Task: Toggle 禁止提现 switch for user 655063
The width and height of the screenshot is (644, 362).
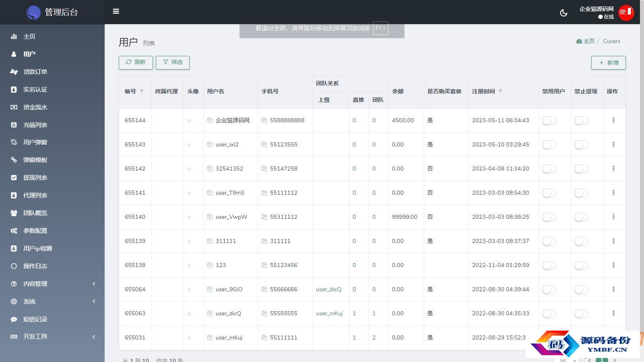Action: (581, 314)
